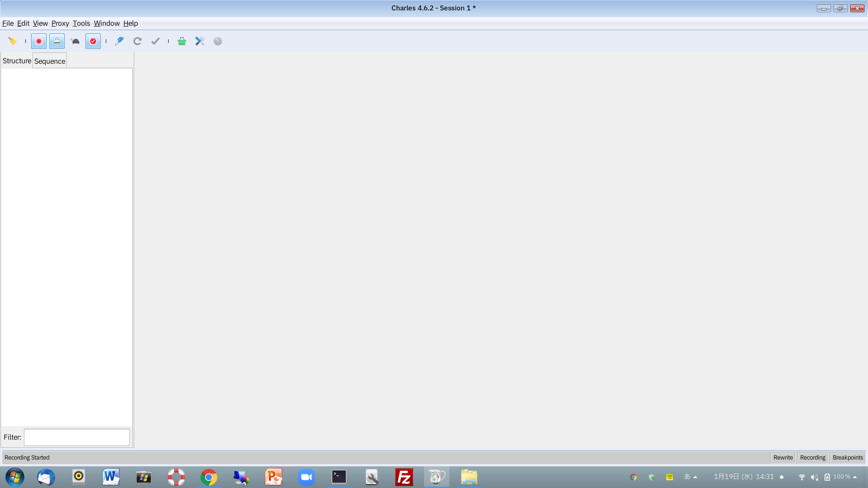Open Tools via the wrench-screwdriver icon

(200, 41)
